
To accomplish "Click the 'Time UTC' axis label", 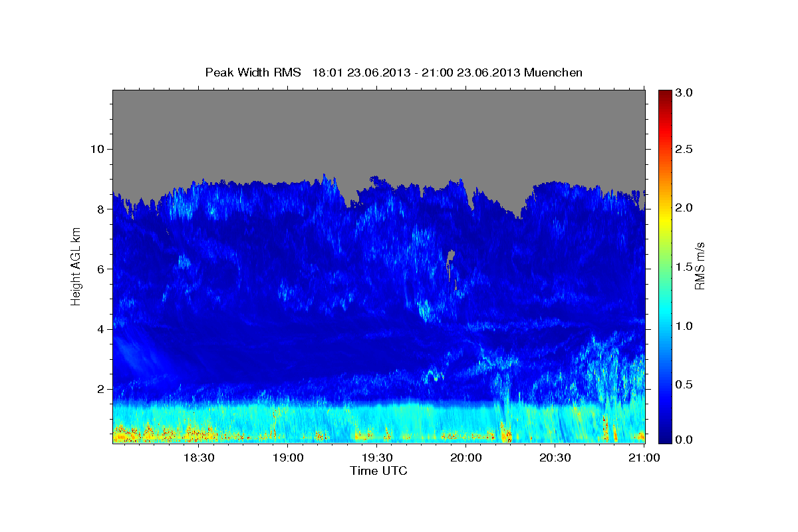I will tap(378, 471).
